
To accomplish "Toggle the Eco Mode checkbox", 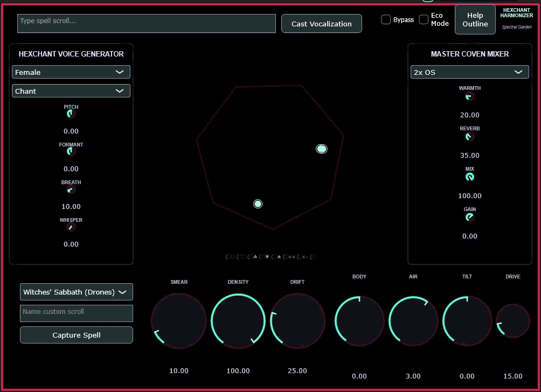I will (424, 19).
